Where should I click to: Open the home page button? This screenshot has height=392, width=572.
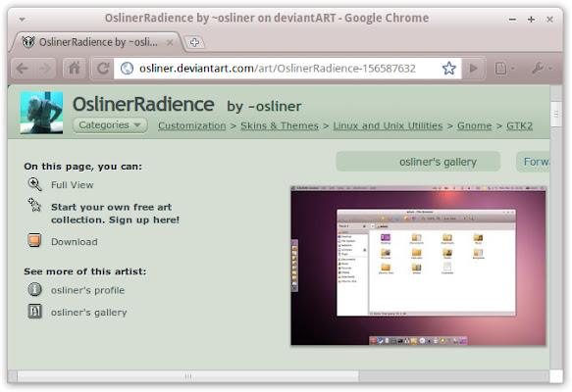(x=75, y=69)
